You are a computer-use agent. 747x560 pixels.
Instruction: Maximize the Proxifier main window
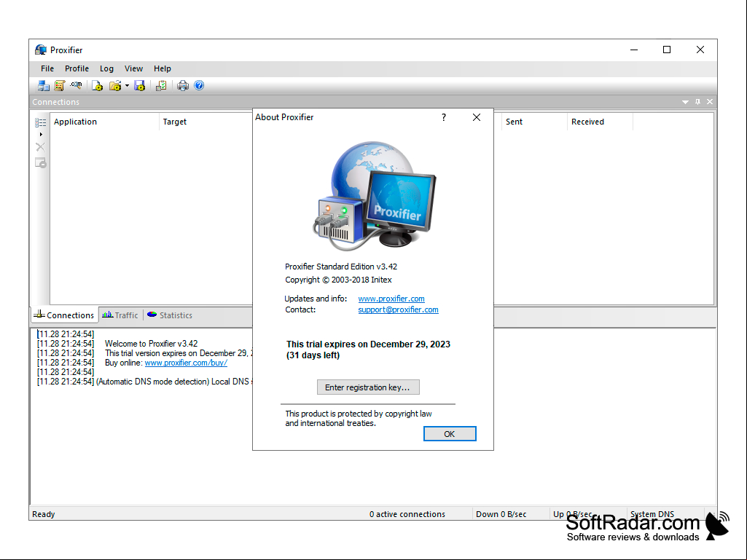(x=667, y=50)
